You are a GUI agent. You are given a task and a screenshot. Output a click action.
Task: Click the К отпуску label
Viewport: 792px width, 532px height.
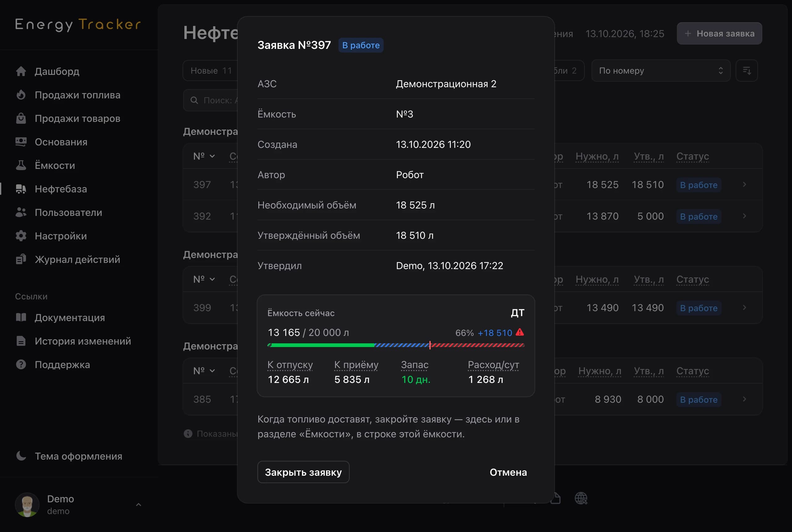pos(290,365)
